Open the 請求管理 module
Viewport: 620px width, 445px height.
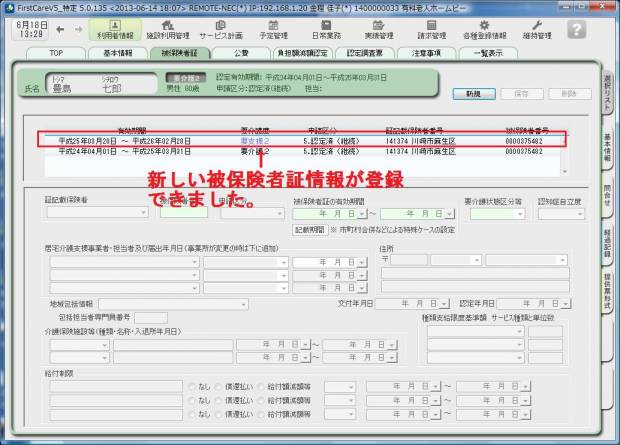[x=432, y=27]
